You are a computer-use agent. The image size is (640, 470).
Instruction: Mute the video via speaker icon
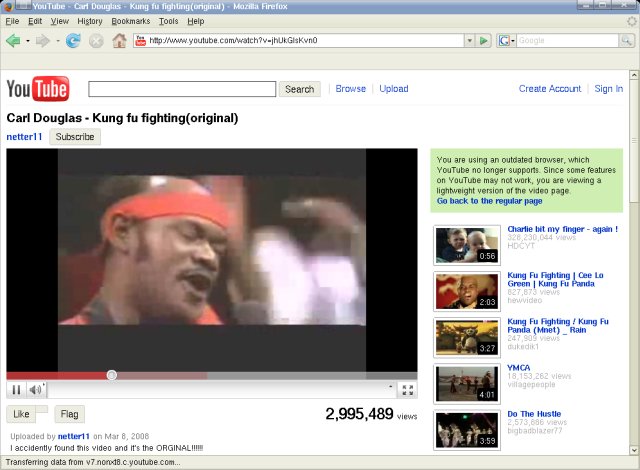(36, 390)
